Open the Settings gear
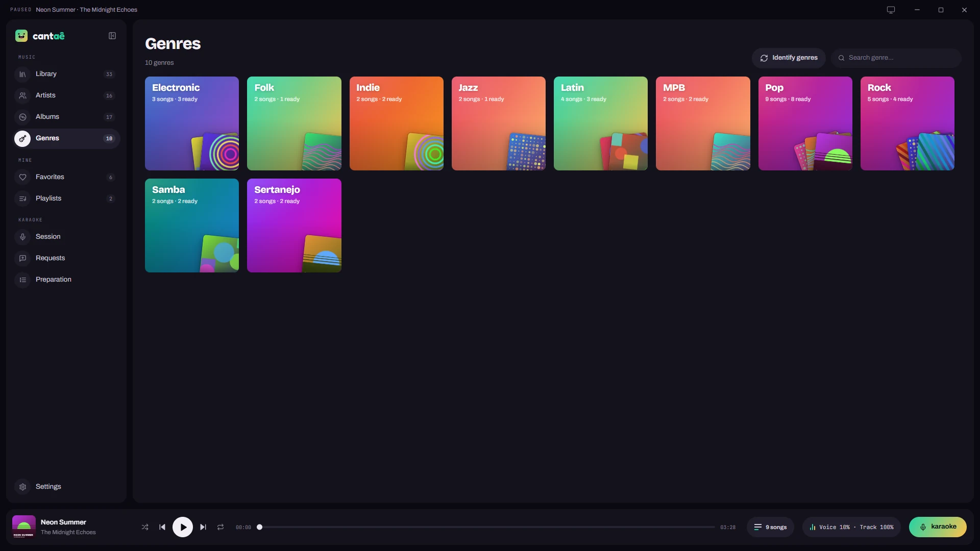This screenshot has height=551, width=980. click(x=67, y=487)
